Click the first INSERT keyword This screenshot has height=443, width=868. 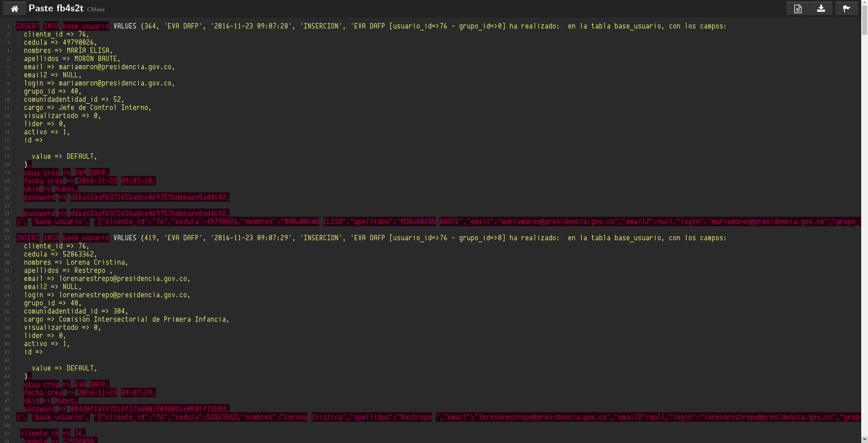click(28, 26)
